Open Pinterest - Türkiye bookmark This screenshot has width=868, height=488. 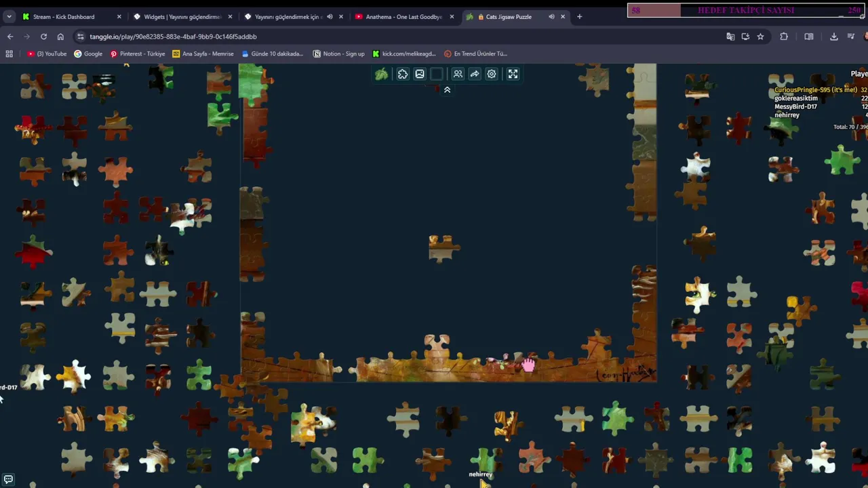[x=138, y=54]
